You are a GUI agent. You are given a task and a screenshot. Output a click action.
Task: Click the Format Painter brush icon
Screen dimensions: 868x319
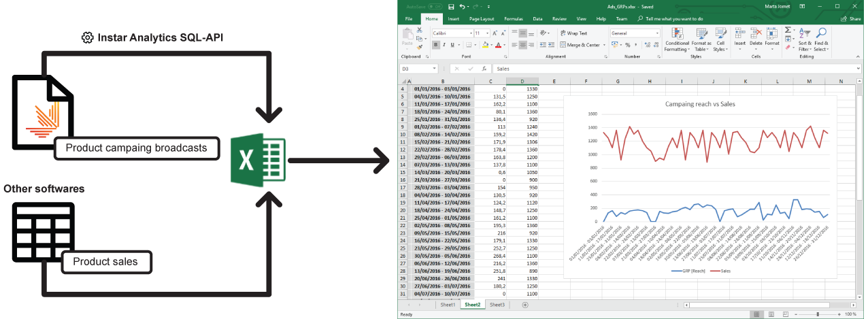click(x=418, y=47)
